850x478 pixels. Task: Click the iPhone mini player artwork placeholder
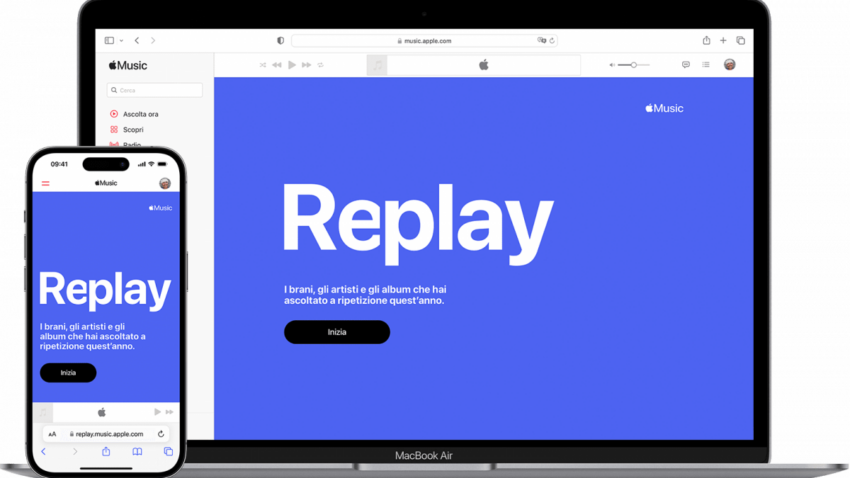coord(43,412)
